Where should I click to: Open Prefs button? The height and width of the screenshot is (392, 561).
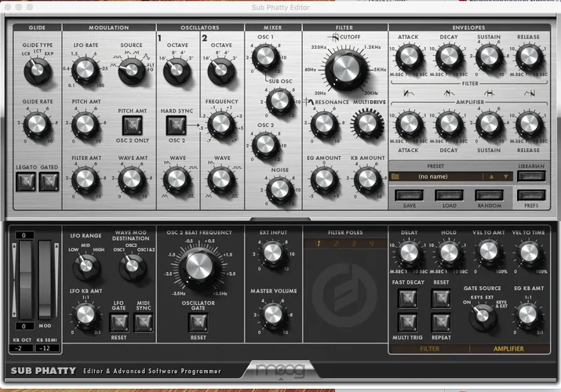pos(531,195)
